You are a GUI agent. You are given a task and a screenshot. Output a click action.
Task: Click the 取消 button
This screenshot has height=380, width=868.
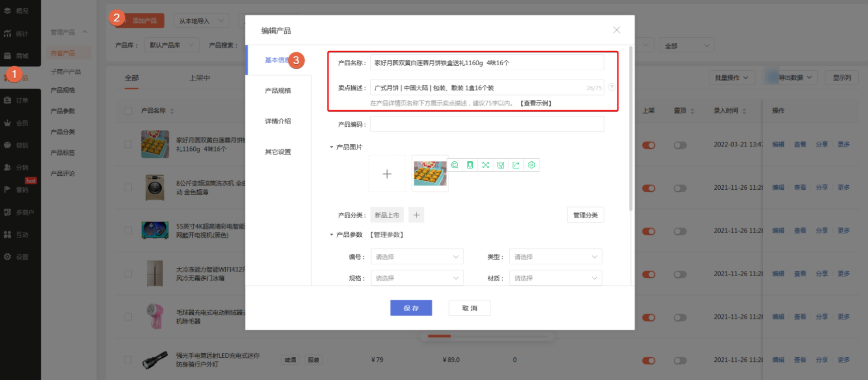tap(470, 308)
